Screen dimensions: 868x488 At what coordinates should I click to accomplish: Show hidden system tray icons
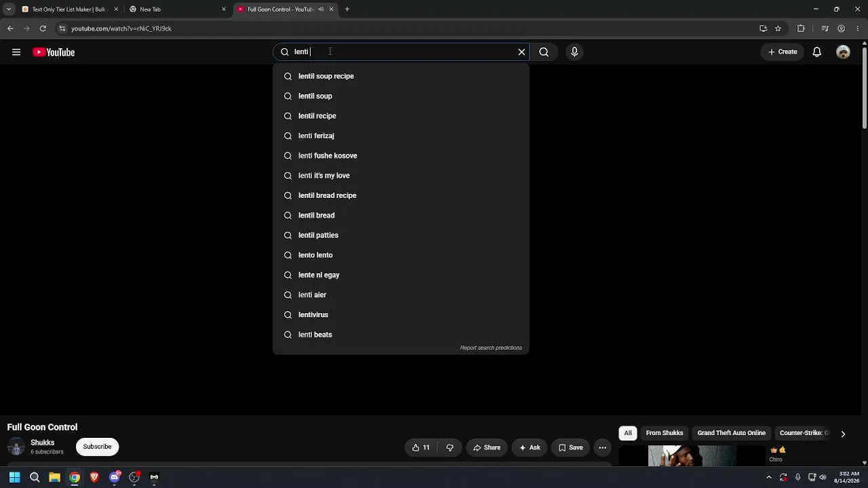769,477
